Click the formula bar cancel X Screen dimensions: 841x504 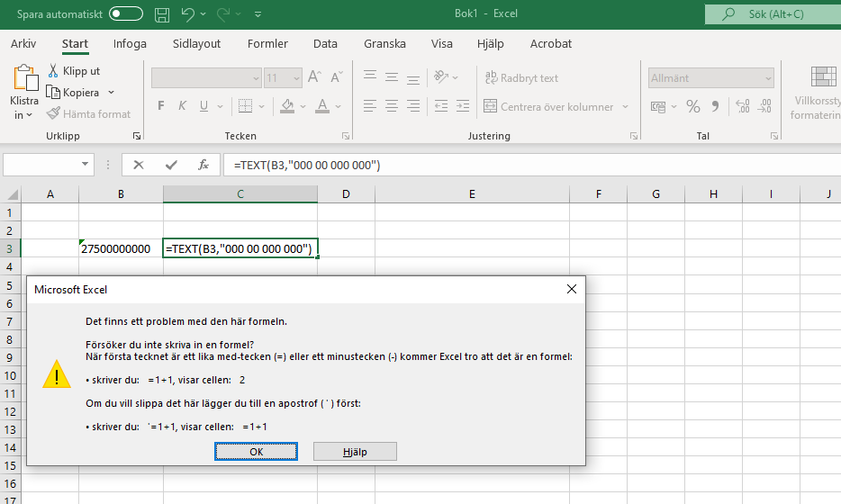click(139, 165)
